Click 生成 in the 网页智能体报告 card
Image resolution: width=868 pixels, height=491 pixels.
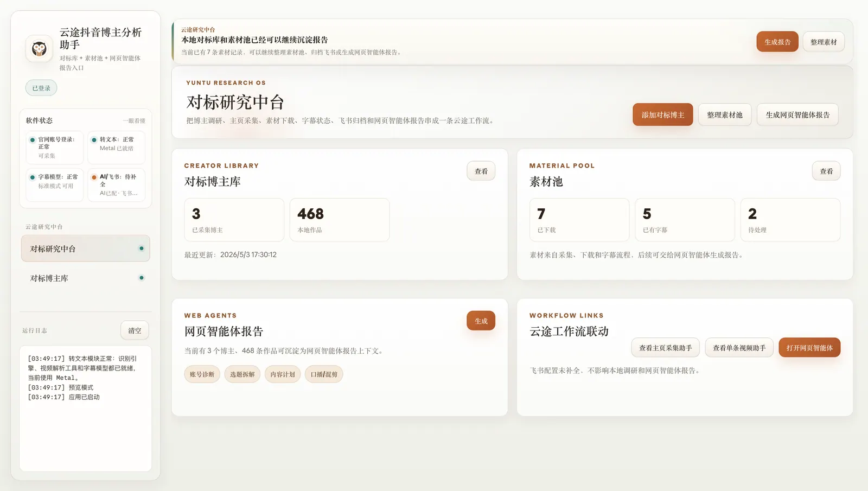click(x=481, y=321)
